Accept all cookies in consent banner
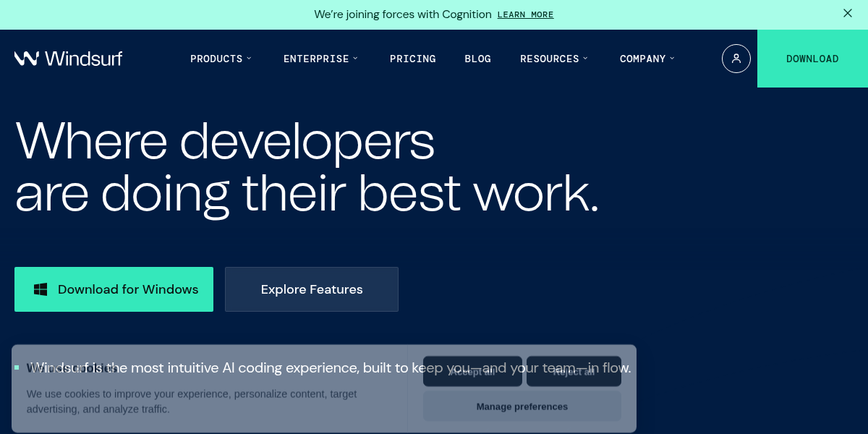This screenshot has height=434, width=868. (472, 371)
